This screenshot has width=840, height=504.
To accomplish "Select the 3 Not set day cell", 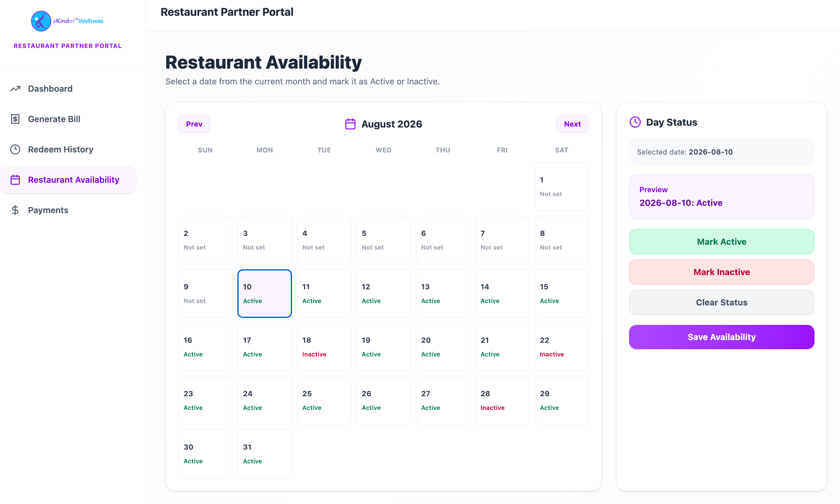I will 264,240.
